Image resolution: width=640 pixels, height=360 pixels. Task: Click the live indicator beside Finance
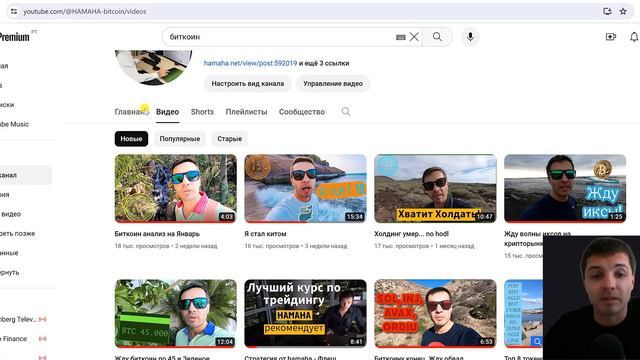(42, 339)
